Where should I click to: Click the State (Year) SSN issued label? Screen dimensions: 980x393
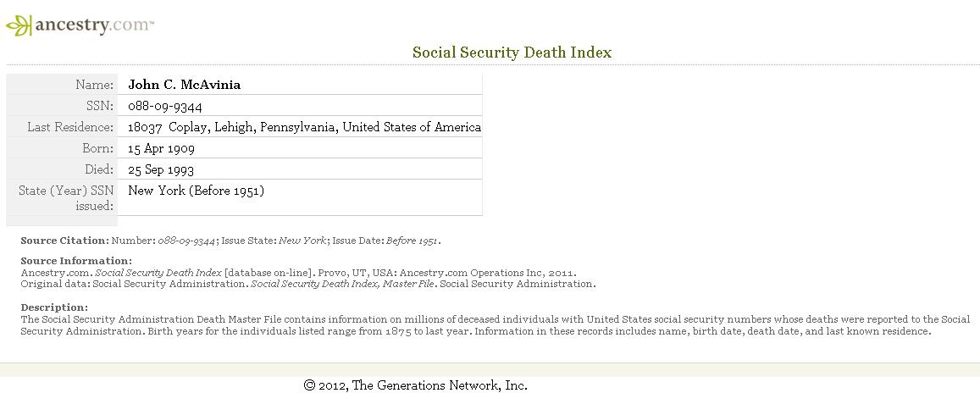click(66, 198)
